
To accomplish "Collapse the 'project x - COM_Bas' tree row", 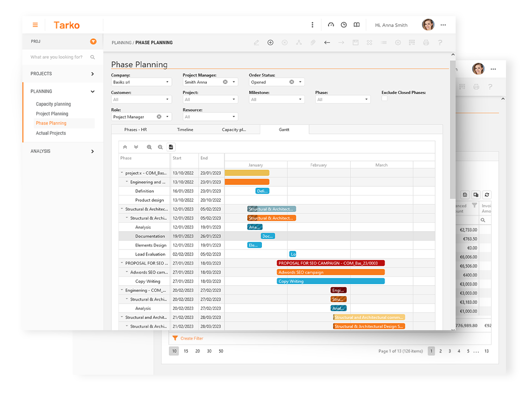I will [122, 173].
